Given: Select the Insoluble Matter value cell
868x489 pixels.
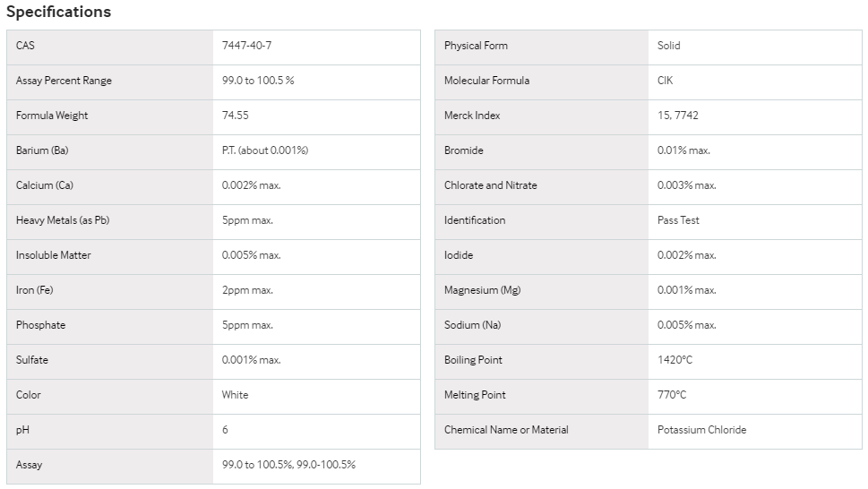Looking at the screenshot, I should click(x=316, y=255).
